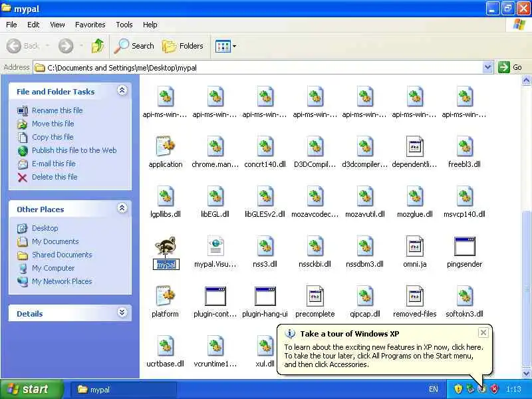This screenshot has height=399, width=532.
Task: Open the Tools menu
Action: (124, 25)
